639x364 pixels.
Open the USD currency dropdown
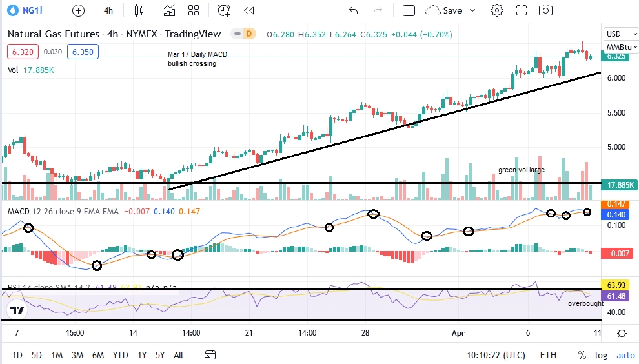coord(621,34)
